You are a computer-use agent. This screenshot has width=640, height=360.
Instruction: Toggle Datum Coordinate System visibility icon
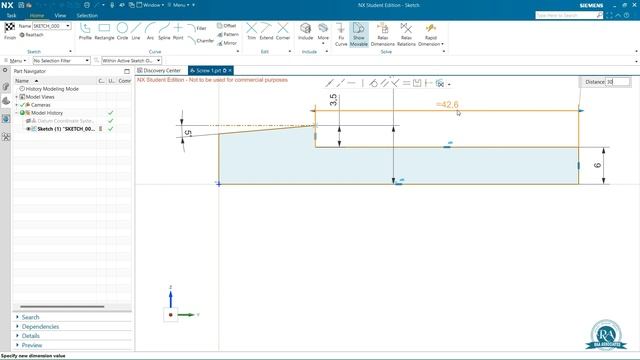[x=28, y=121]
